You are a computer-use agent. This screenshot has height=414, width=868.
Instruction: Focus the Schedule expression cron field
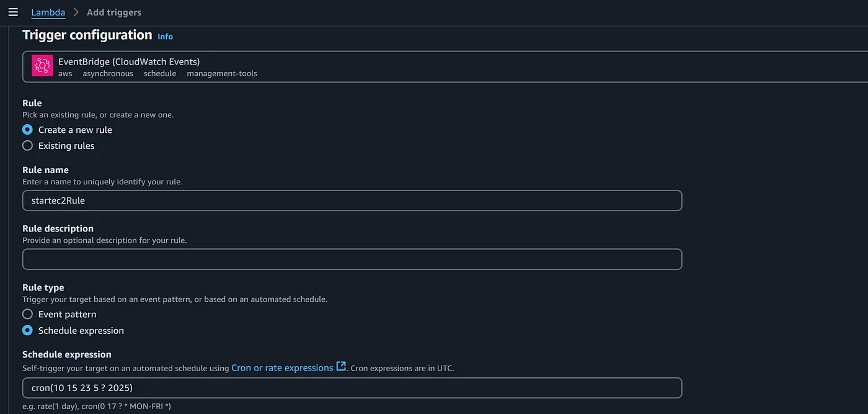pos(352,388)
